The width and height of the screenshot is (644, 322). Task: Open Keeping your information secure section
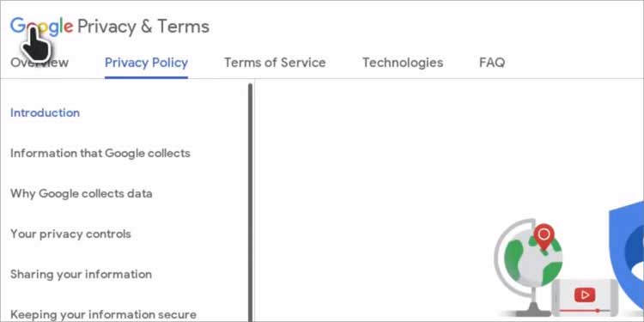click(x=104, y=314)
